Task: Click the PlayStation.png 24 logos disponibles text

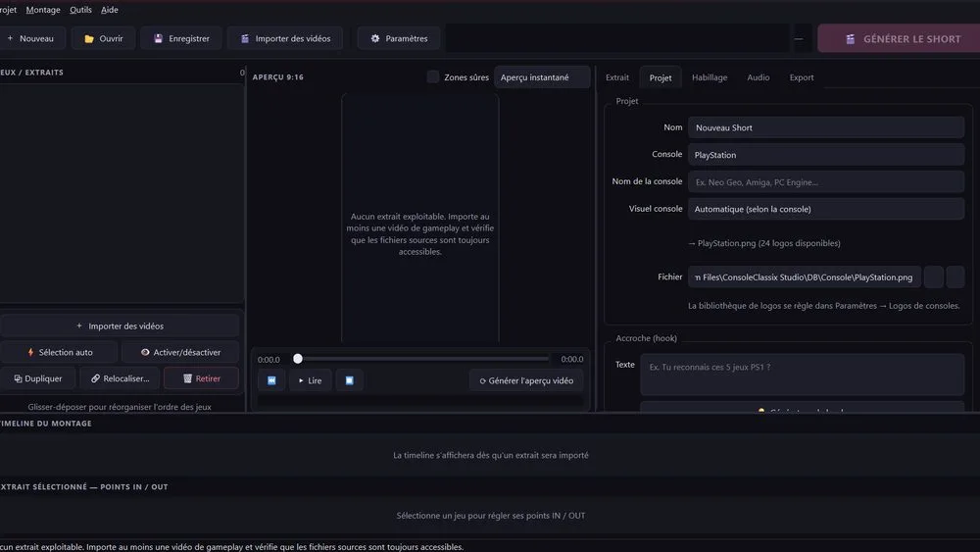Action: click(x=763, y=243)
